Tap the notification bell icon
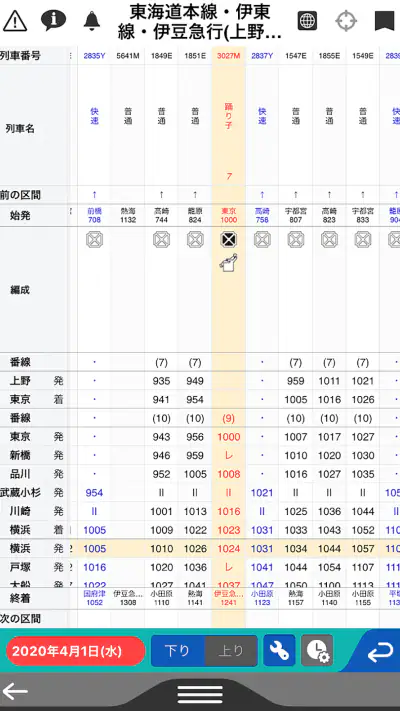The width and height of the screenshot is (400, 711). click(92, 21)
